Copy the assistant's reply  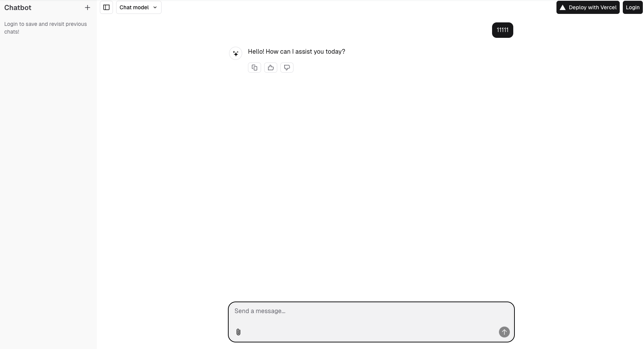pos(255,68)
